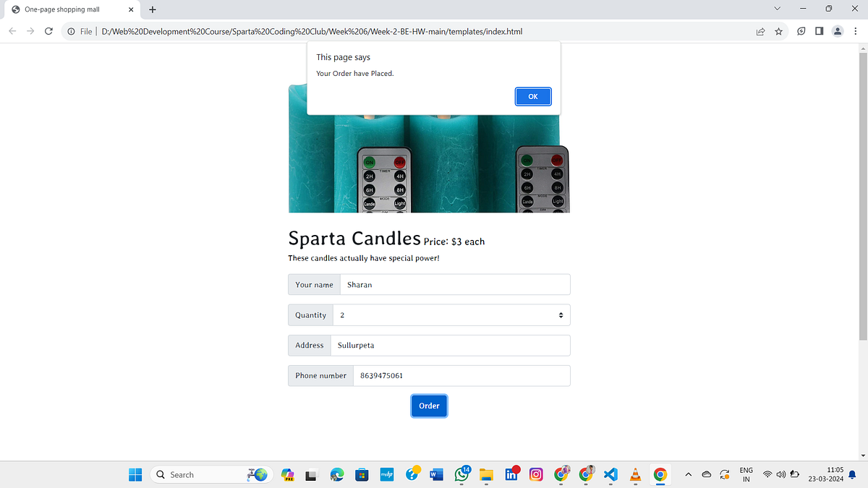Click the performance mode icon in toolbar
Screen dimensions: 868x488
click(800, 31)
